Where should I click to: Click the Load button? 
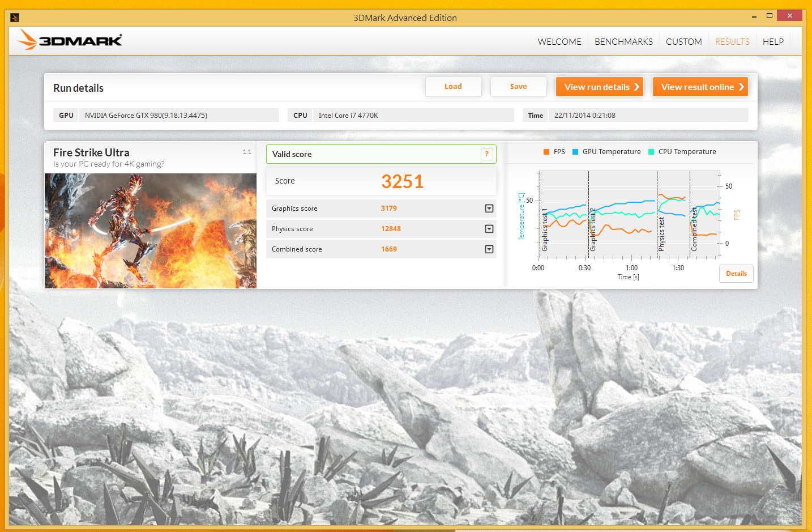tap(453, 87)
